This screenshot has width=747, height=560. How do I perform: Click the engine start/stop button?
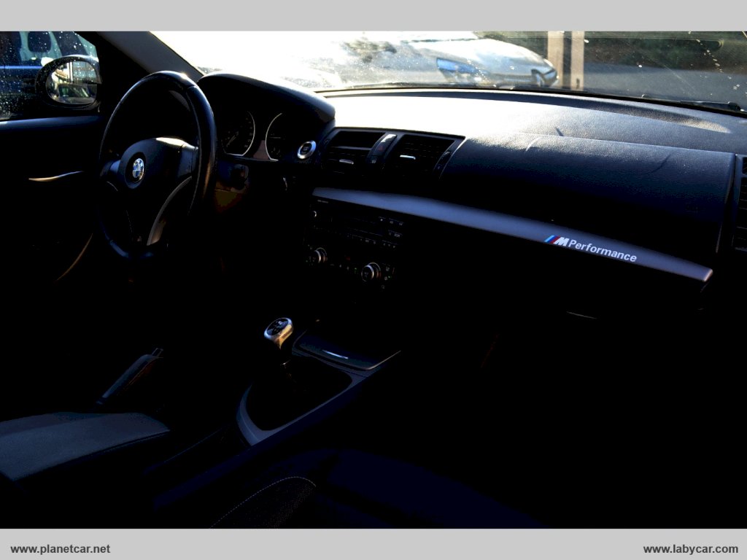point(306,149)
